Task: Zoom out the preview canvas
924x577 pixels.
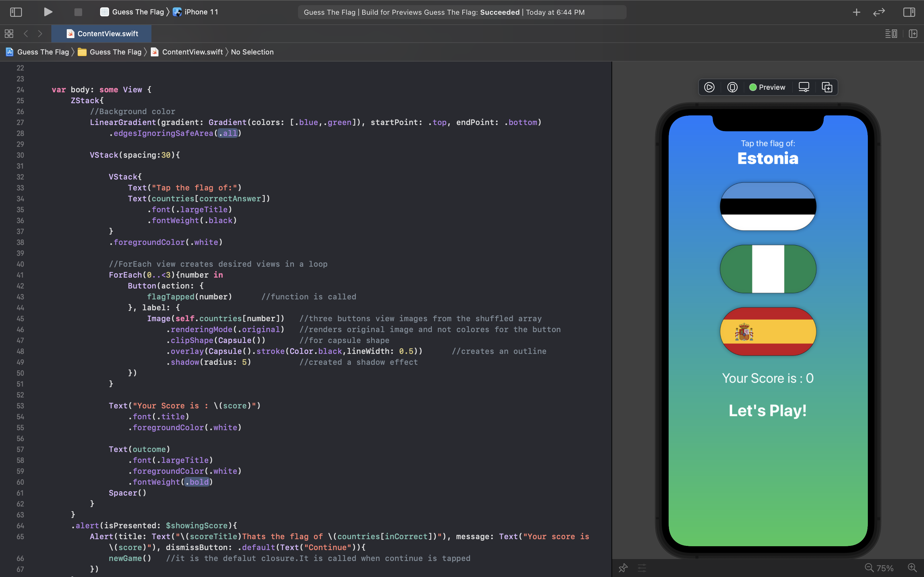Action: pos(869,568)
